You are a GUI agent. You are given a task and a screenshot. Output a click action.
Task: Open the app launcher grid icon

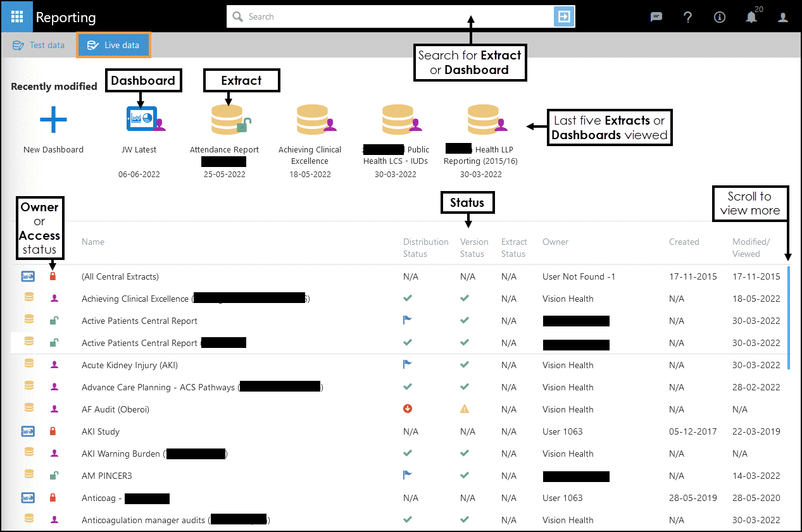[x=16, y=16]
